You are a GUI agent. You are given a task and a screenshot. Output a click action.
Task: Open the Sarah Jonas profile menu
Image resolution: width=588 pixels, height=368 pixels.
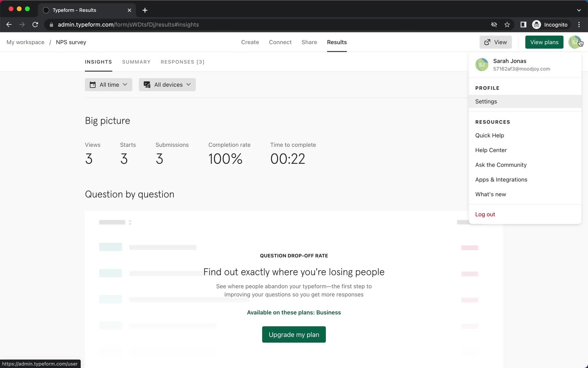(576, 42)
